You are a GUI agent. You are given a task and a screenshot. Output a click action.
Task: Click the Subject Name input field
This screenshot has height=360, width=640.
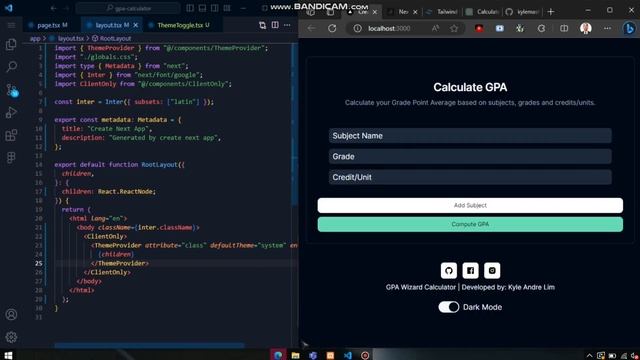click(x=470, y=136)
